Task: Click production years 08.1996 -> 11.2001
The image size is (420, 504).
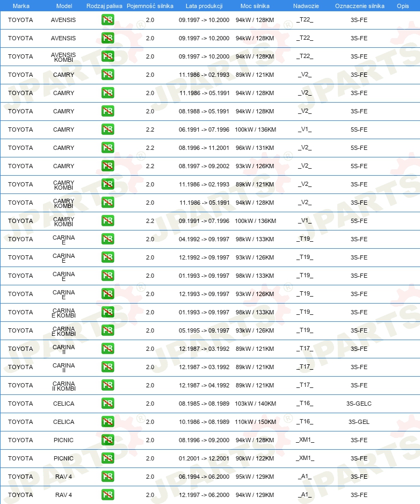Action: [204, 148]
